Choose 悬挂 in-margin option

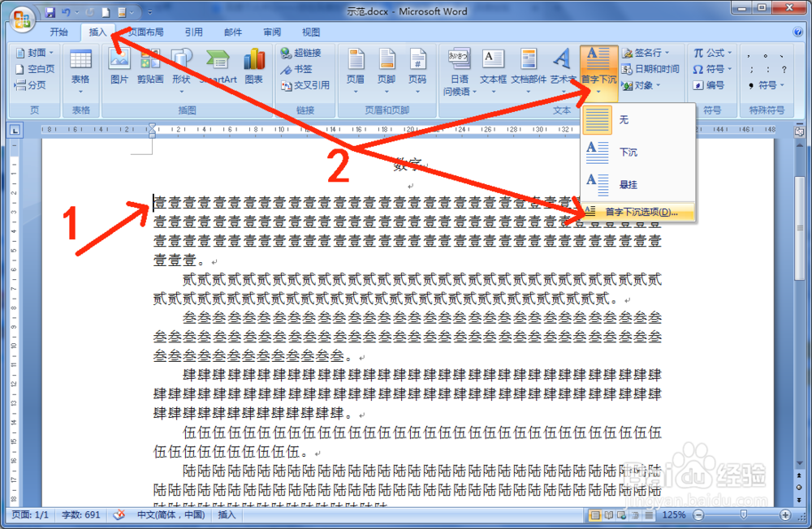point(637,184)
